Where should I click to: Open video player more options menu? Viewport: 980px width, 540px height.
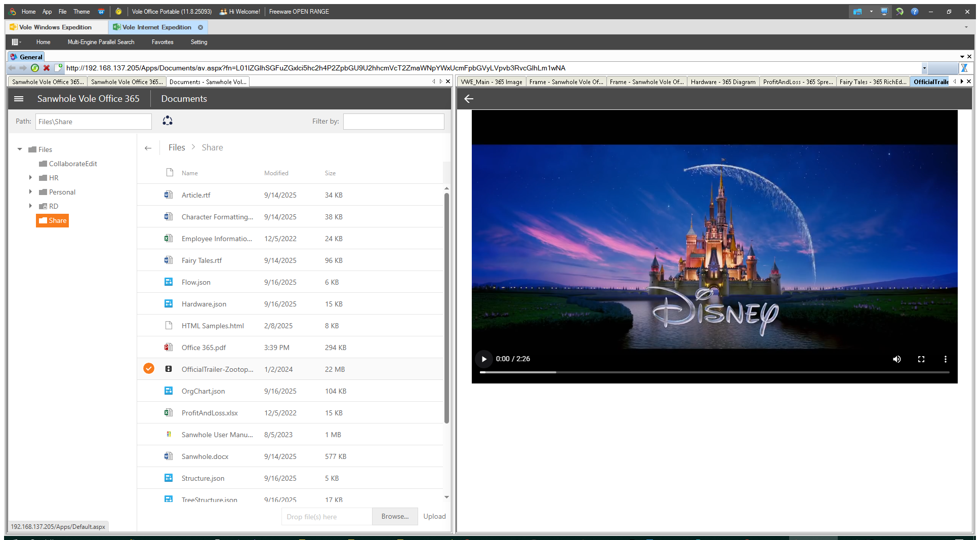[945, 359]
